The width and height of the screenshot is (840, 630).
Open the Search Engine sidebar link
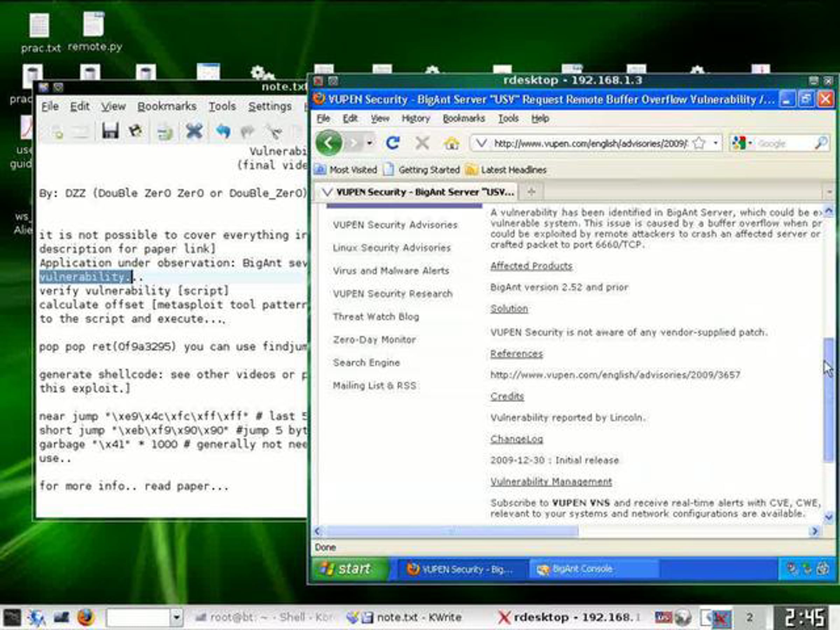tap(366, 363)
